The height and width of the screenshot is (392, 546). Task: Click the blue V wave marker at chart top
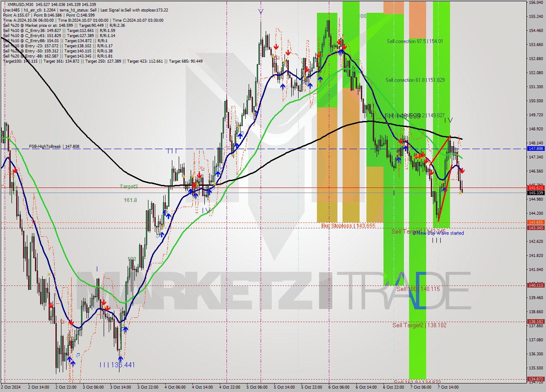[x=261, y=12]
